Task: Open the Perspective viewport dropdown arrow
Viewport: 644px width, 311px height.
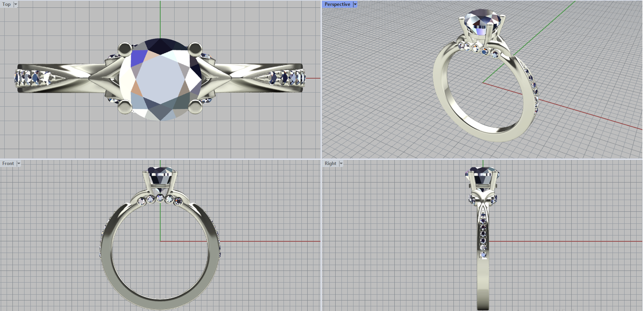Action: click(355, 4)
